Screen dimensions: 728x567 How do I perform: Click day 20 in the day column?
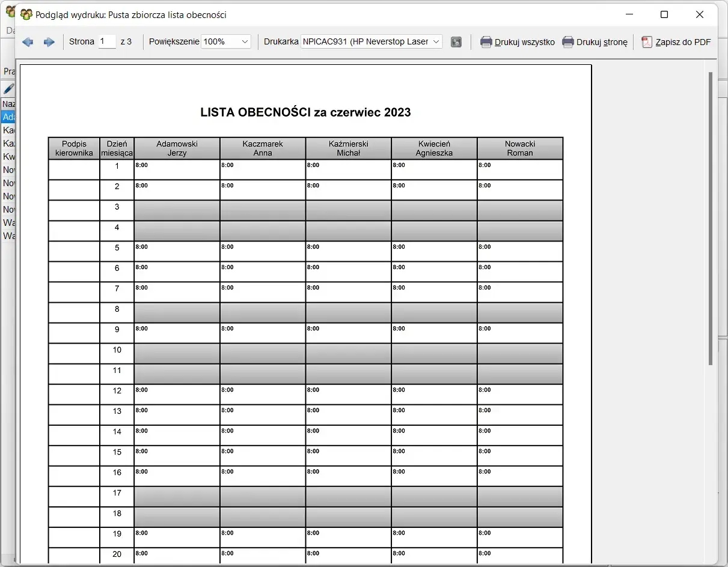pos(117,554)
